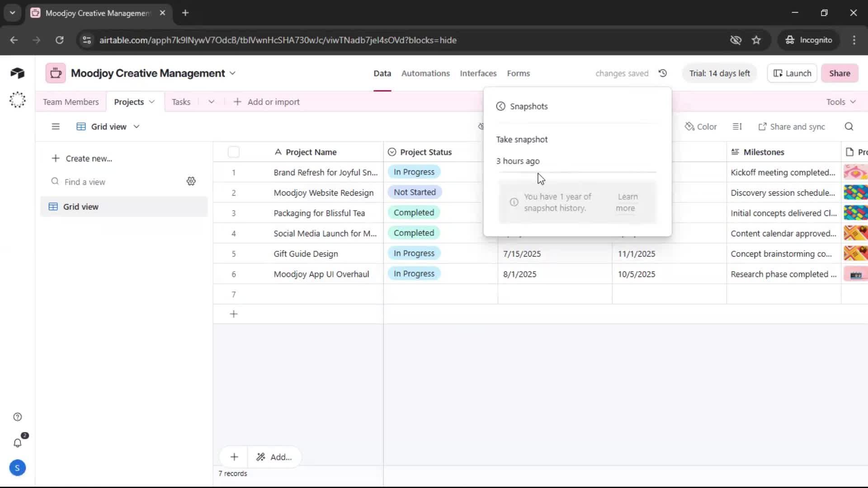Click Create new view
Image resolution: width=868 pixels, height=488 pixels.
point(82,158)
